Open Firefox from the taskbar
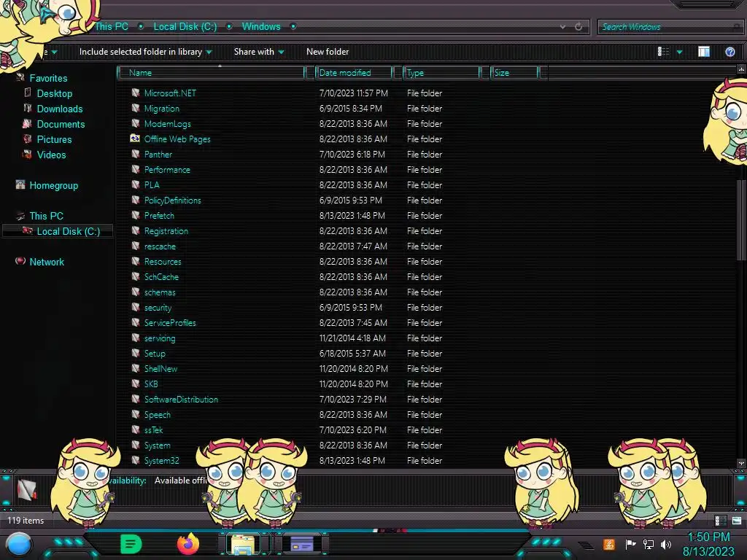Image resolution: width=747 pixels, height=560 pixels. [x=187, y=544]
